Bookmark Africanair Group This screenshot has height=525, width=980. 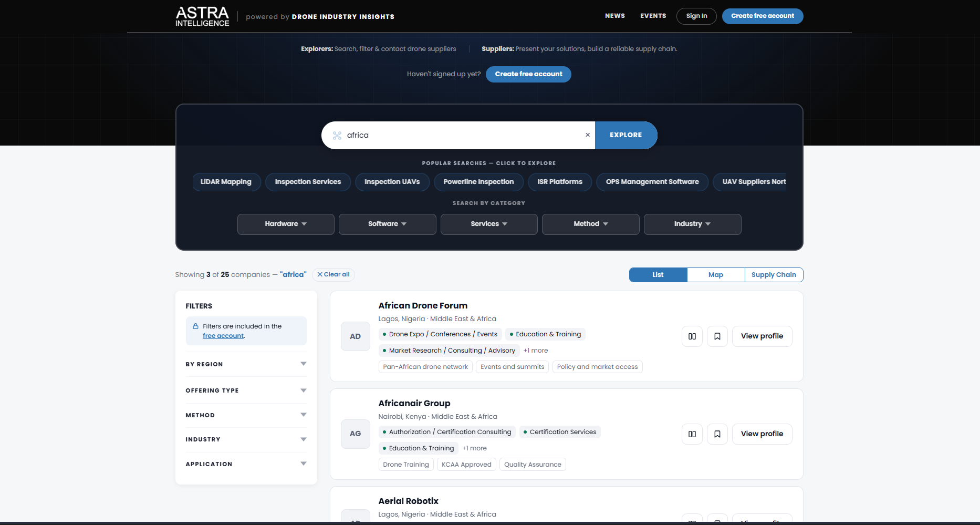[717, 434]
